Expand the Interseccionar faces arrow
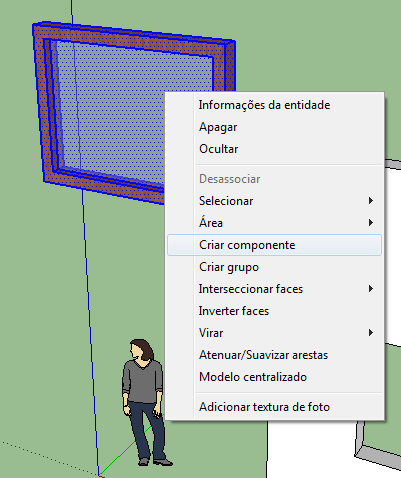The height and width of the screenshot is (478, 401). click(371, 289)
